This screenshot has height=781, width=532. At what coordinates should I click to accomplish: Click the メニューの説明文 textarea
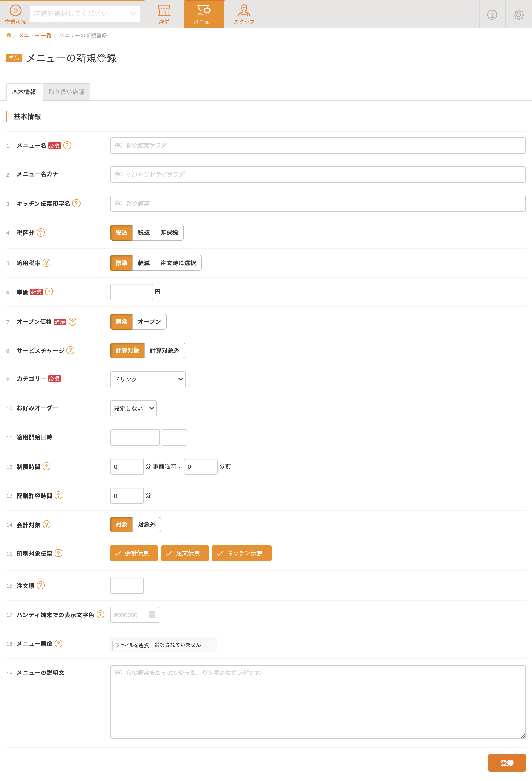pyautogui.click(x=318, y=702)
